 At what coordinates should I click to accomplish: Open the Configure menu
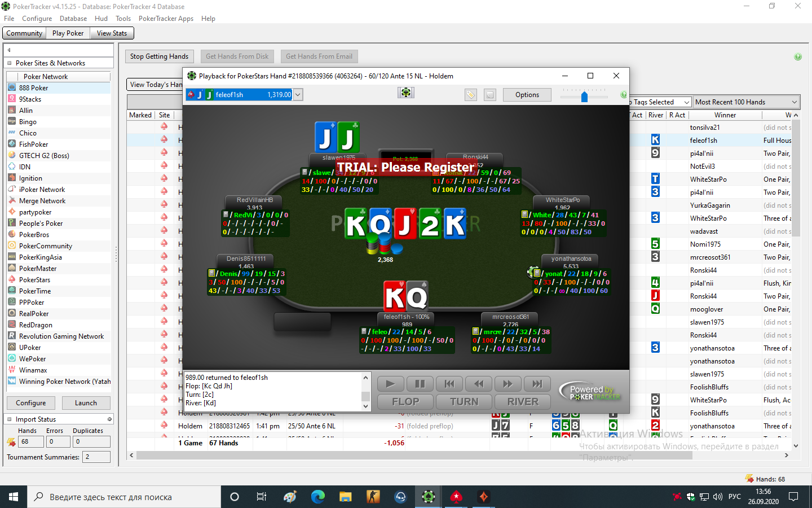click(x=37, y=19)
